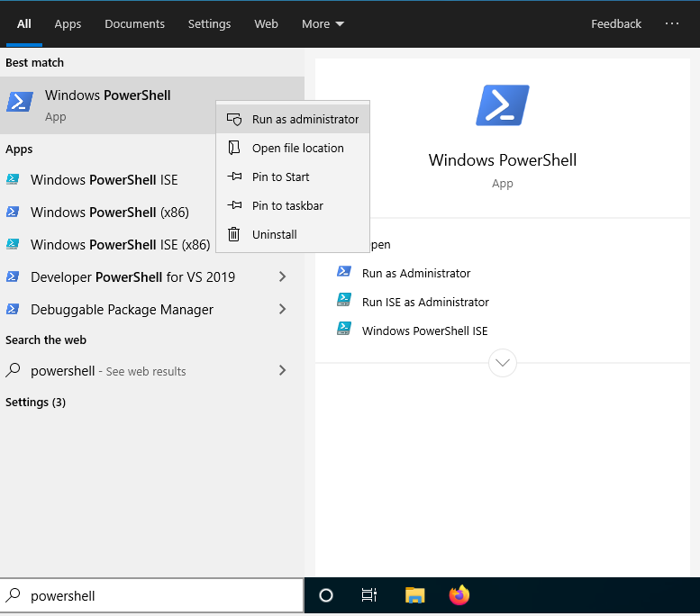Expand Developer PowerShell for VS 2019 arrow
The image size is (700, 616).
click(x=282, y=276)
